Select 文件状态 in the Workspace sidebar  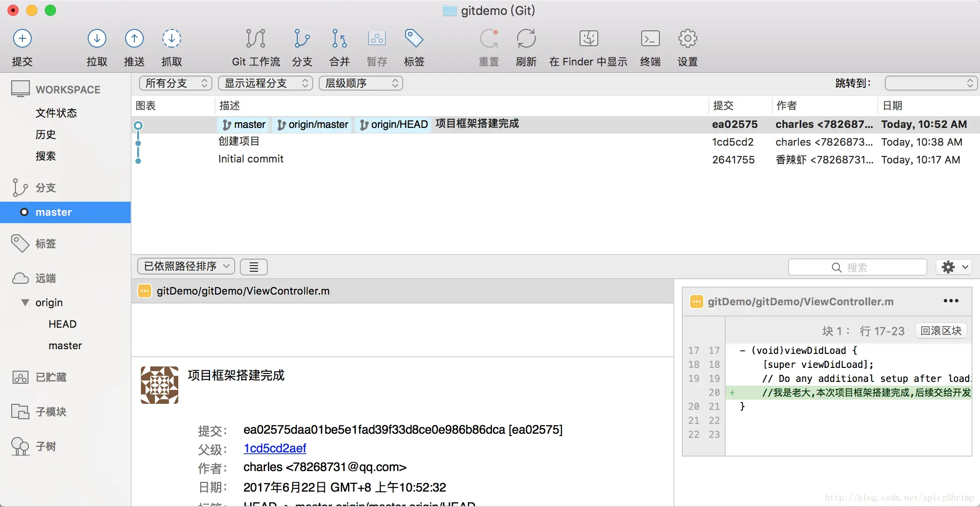(x=56, y=113)
